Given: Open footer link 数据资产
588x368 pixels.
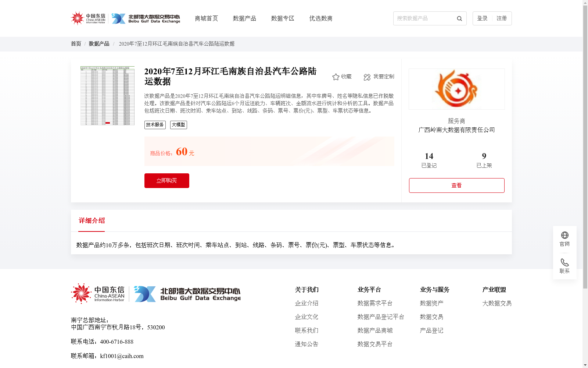Looking at the screenshot, I should pyautogui.click(x=431, y=303).
